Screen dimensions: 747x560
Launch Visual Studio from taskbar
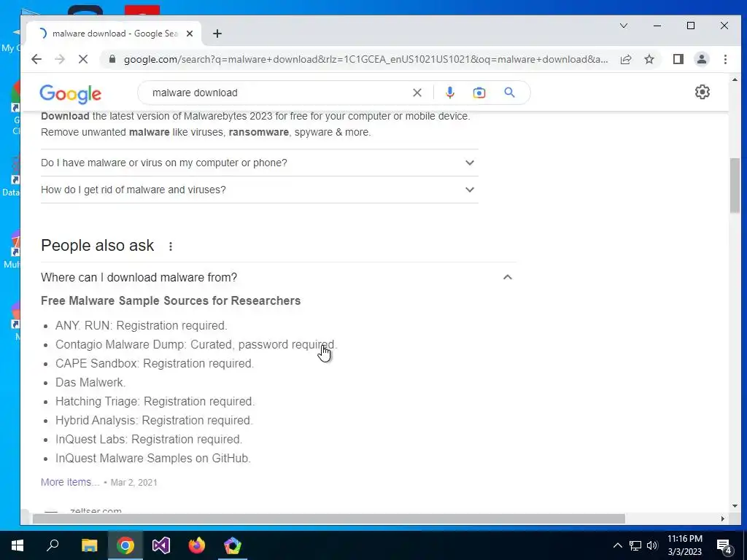161,545
